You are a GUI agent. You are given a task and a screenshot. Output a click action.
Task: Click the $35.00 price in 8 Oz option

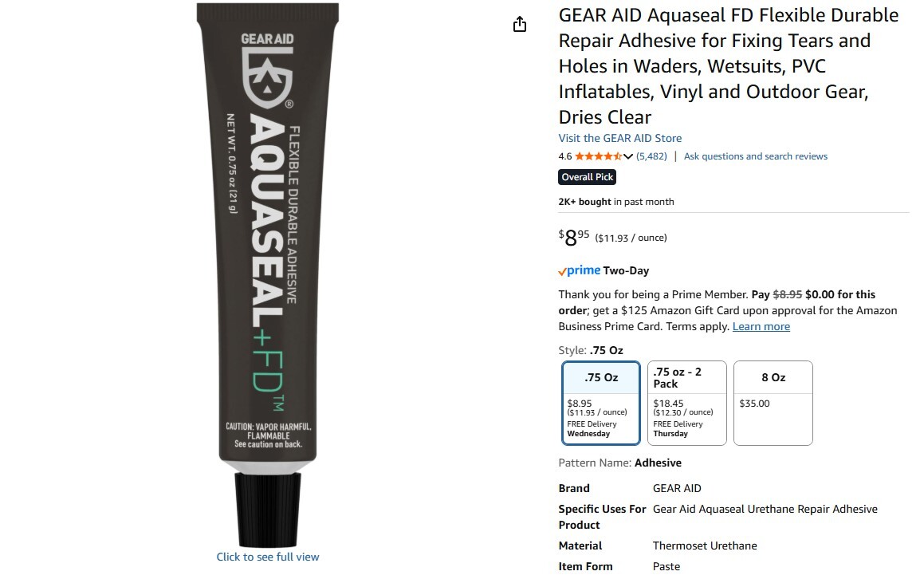[754, 404]
